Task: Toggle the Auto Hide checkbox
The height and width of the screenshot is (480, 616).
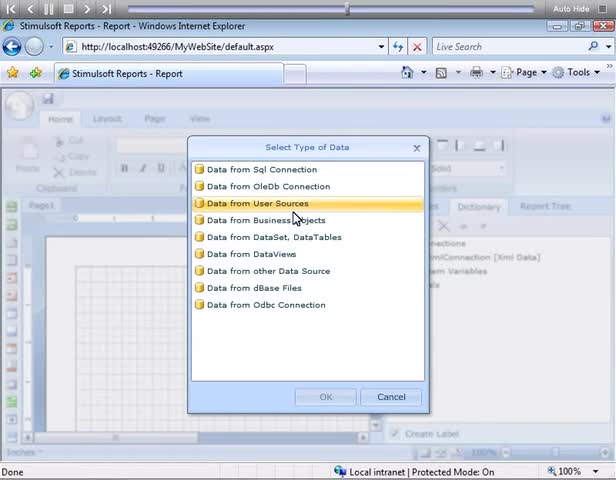Action: point(602,8)
